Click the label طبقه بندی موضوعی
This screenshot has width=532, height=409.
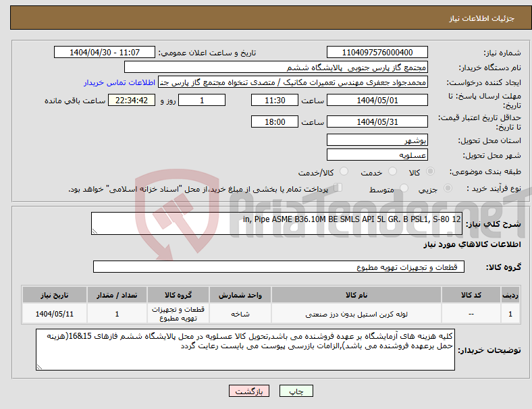[485, 172]
